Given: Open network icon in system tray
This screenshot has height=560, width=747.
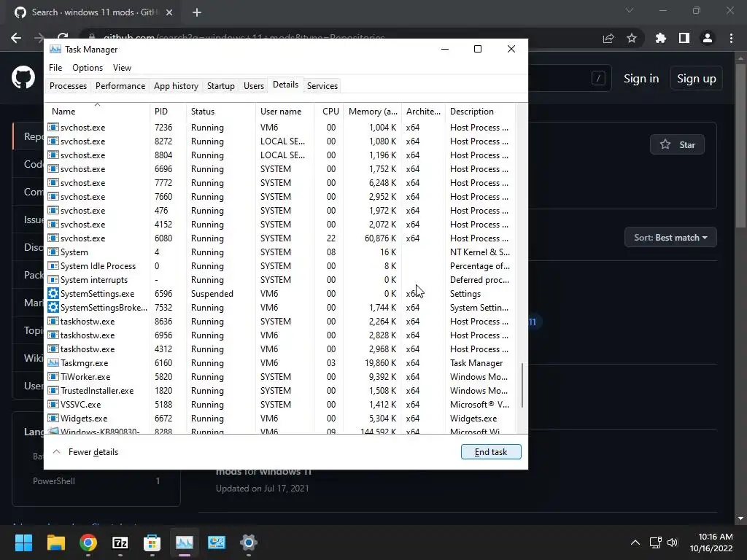Looking at the screenshot, I should click(x=656, y=542).
